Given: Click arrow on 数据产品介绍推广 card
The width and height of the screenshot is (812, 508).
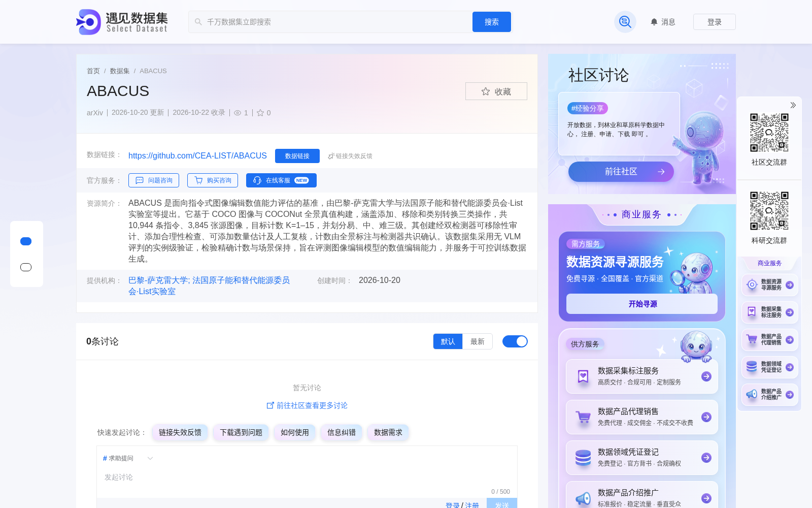Looking at the screenshot, I should coord(706,498).
